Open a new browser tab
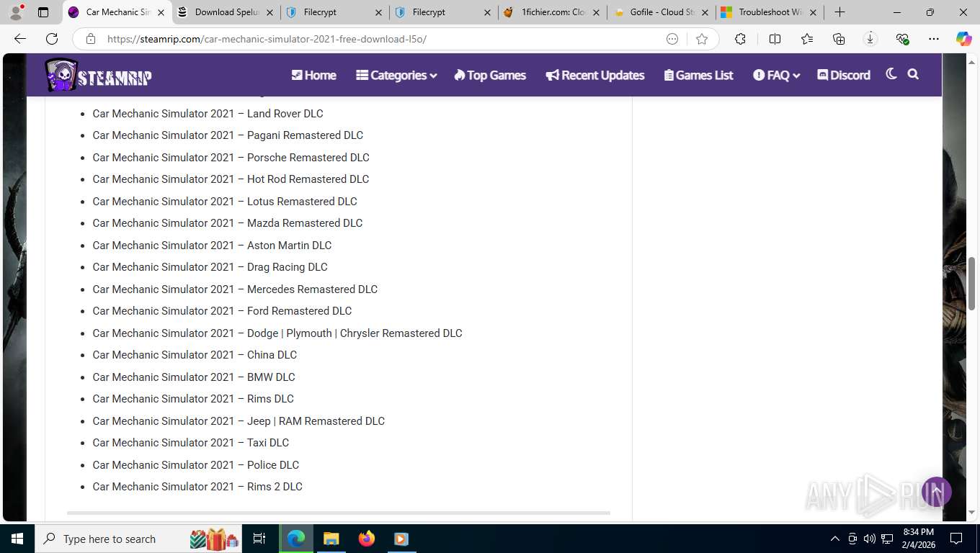 [839, 12]
